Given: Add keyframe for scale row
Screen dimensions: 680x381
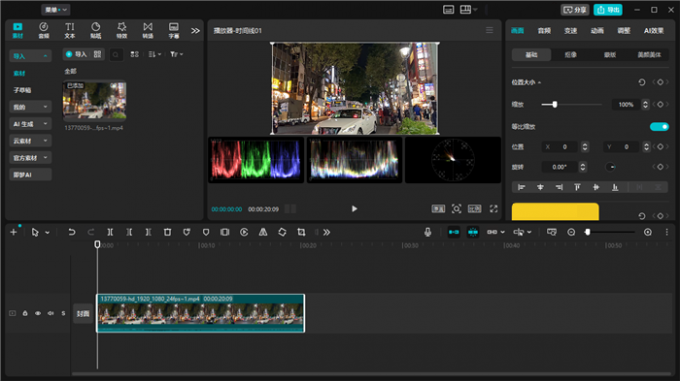Looking at the screenshot, I should coord(660,104).
